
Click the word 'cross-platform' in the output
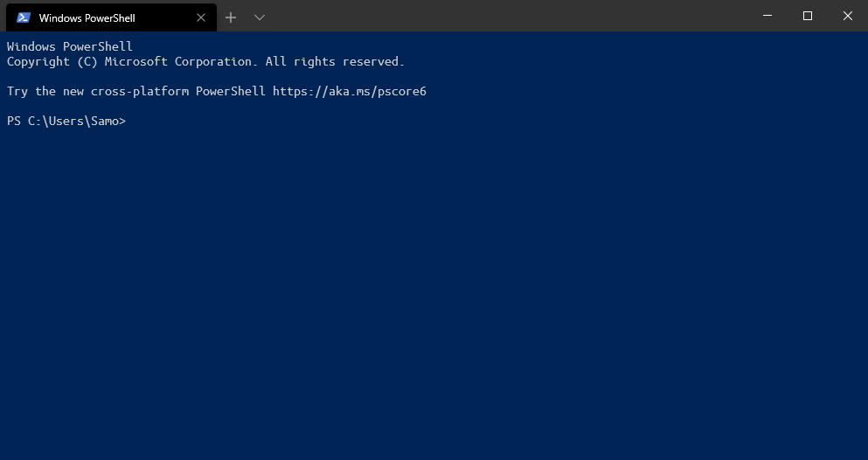140,91
